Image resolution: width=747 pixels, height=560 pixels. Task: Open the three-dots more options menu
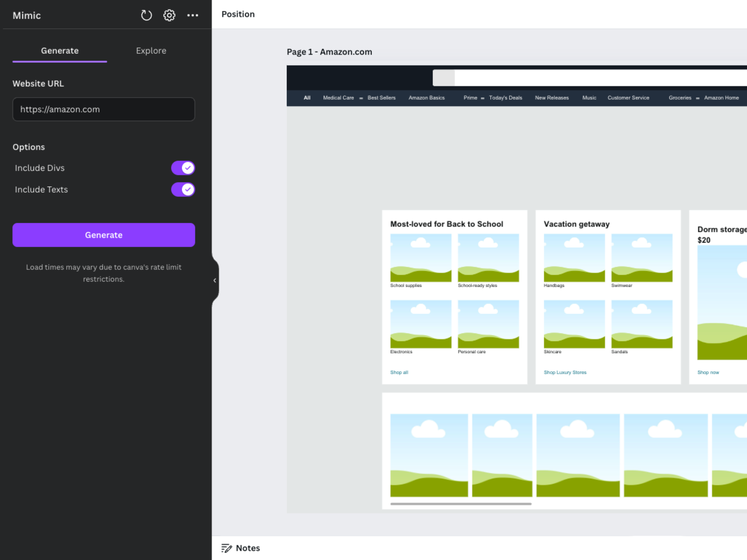[x=192, y=15]
